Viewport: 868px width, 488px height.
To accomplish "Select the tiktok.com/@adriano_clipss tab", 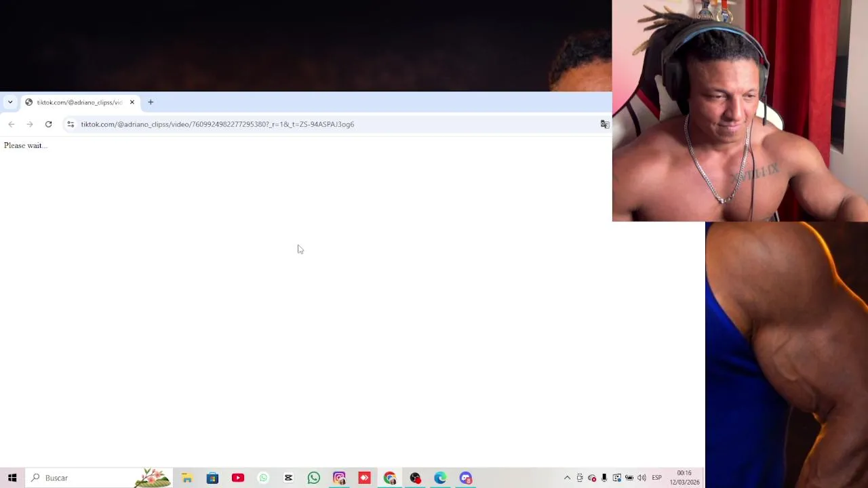I will pos(79,102).
